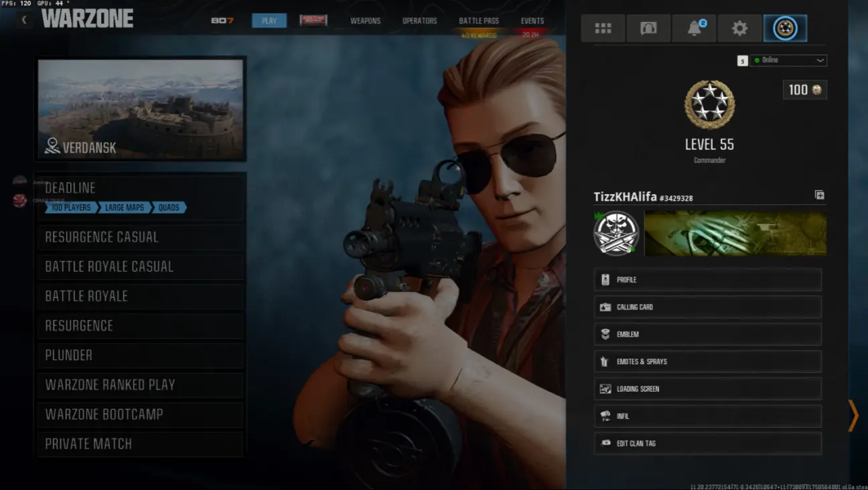The image size is (868, 490).
Task: Click the TizzKHAlifa player name
Action: (625, 197)
